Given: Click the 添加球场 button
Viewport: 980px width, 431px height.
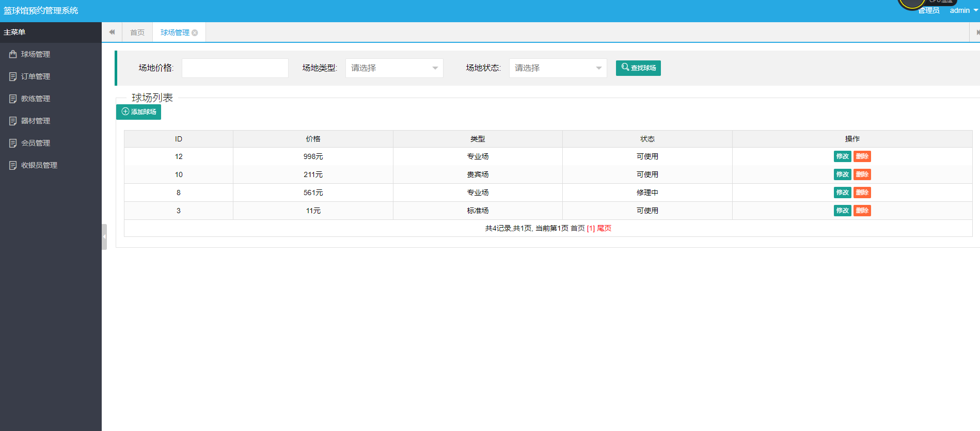Looking at the screenshot, I should point(138,112).
